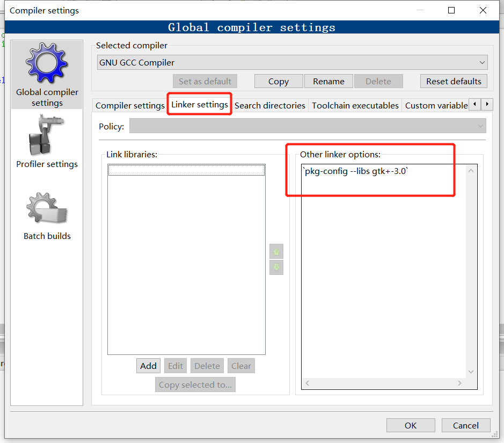
Task: Click the green up arrow to reorder libraries
Action: tap(276, 251)
